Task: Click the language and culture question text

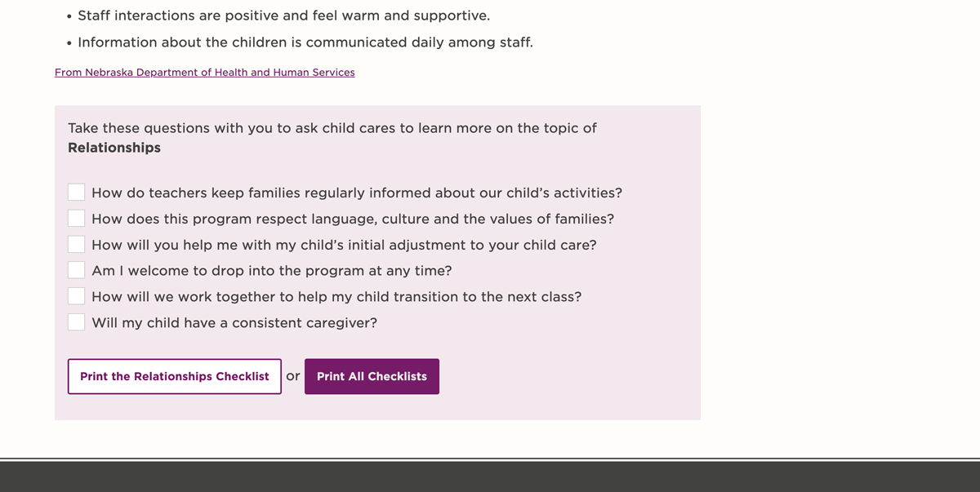Action: (353, 218)
